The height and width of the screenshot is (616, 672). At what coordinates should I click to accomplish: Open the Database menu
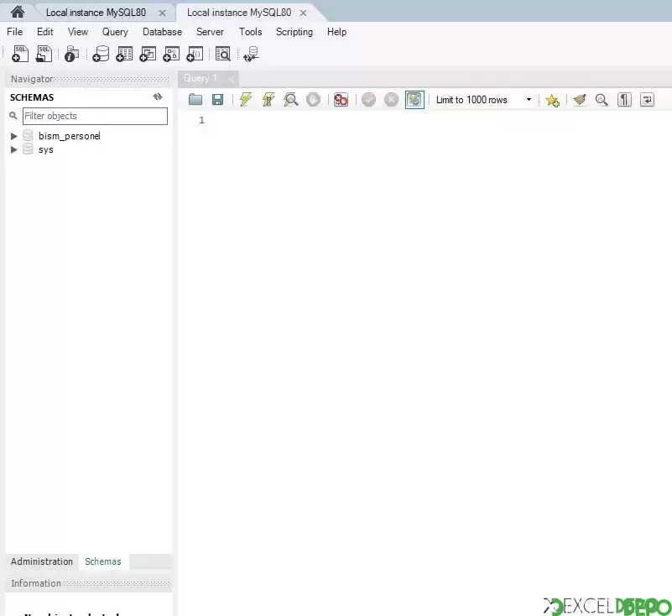(163, 32)
